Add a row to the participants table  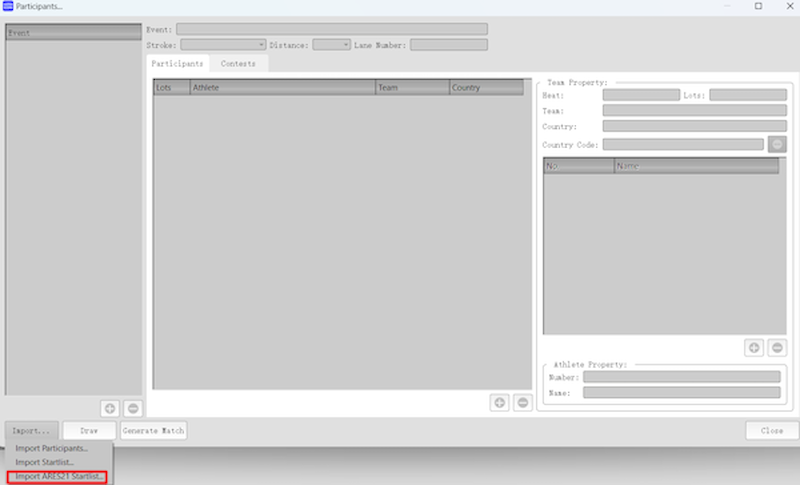point(499,402)
